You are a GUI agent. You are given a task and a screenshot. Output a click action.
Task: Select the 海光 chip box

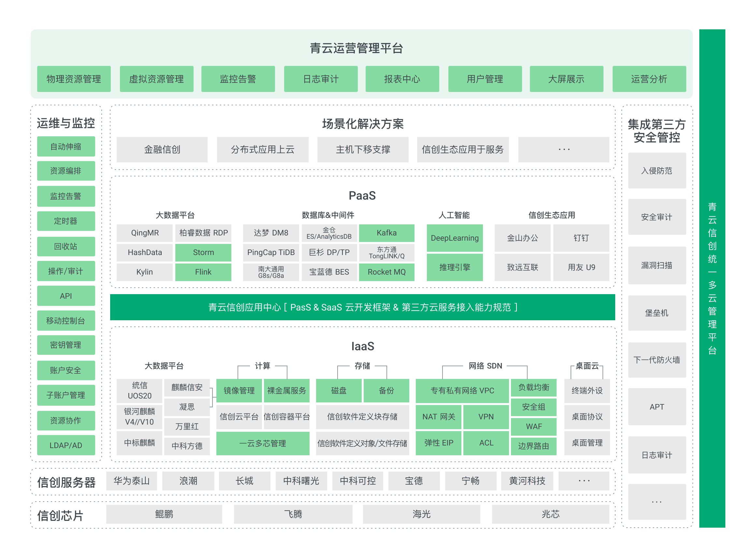[x=421, y=514]
